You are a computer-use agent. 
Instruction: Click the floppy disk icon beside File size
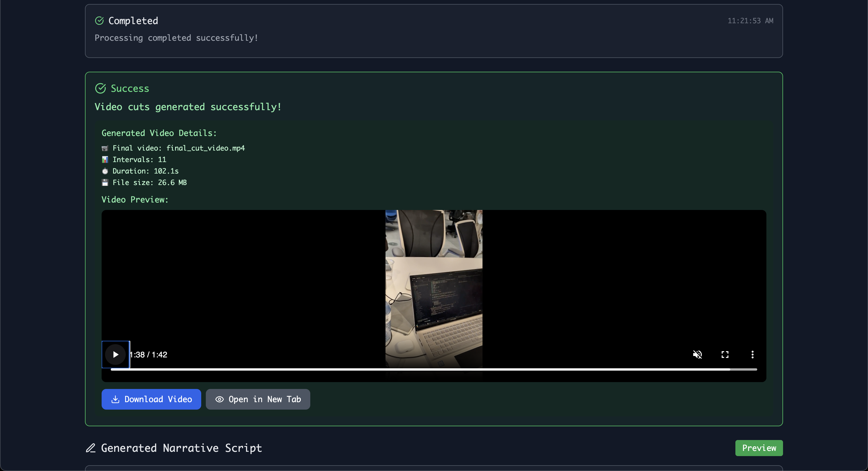[105, 182]
